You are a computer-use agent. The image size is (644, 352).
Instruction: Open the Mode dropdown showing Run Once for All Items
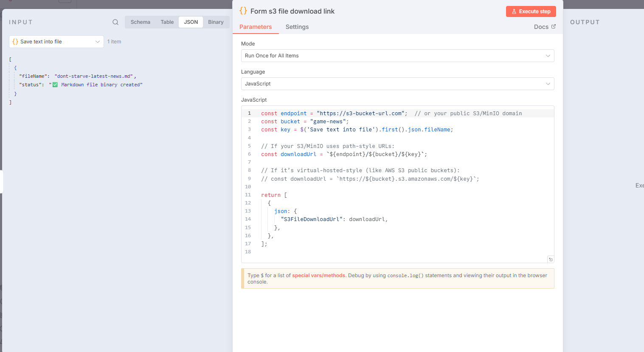click(397, 55)
